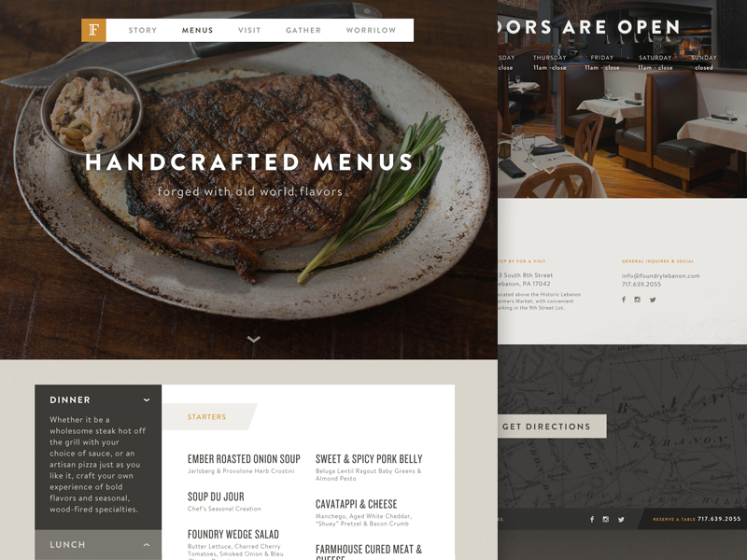Go to the Visit nav item
This screenshot has width=747, height=560.
coord(249,30)
